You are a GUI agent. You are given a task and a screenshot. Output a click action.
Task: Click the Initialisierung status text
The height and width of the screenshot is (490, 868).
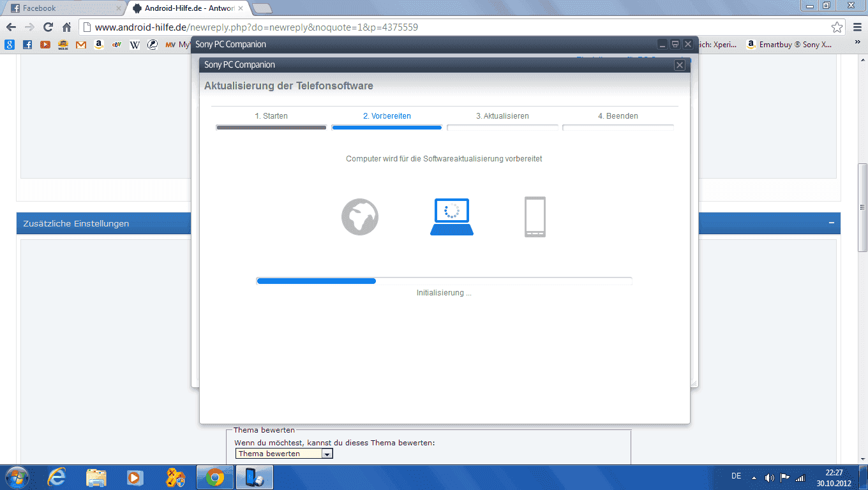[x=444, y=293]
